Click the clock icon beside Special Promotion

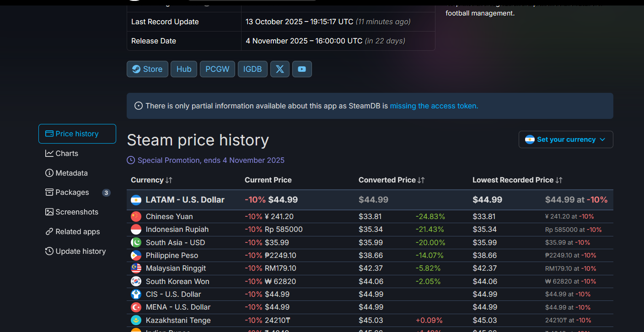tap(131, 160)
